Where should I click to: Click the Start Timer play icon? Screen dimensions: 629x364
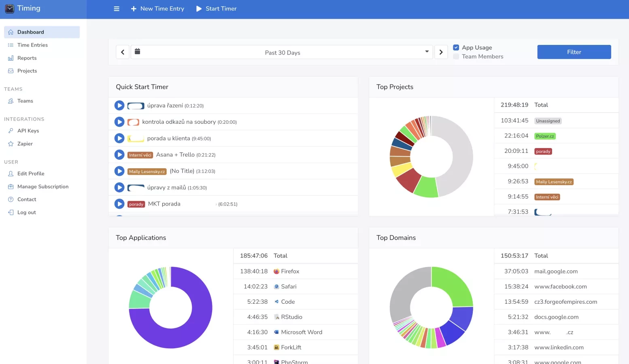(199, 8)
